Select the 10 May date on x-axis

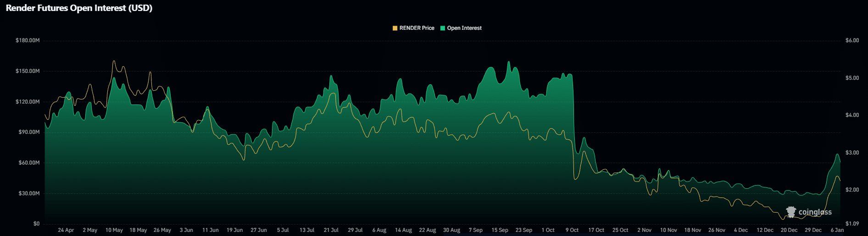point(114,230)
